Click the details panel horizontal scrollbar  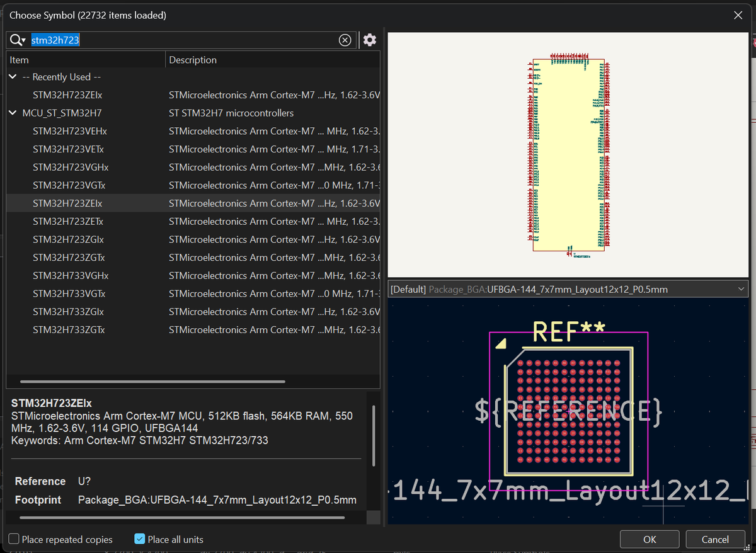(183, 517)
